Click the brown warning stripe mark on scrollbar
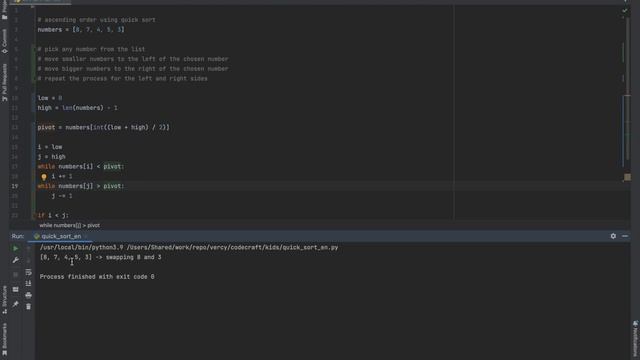 (x=627, y=177)
